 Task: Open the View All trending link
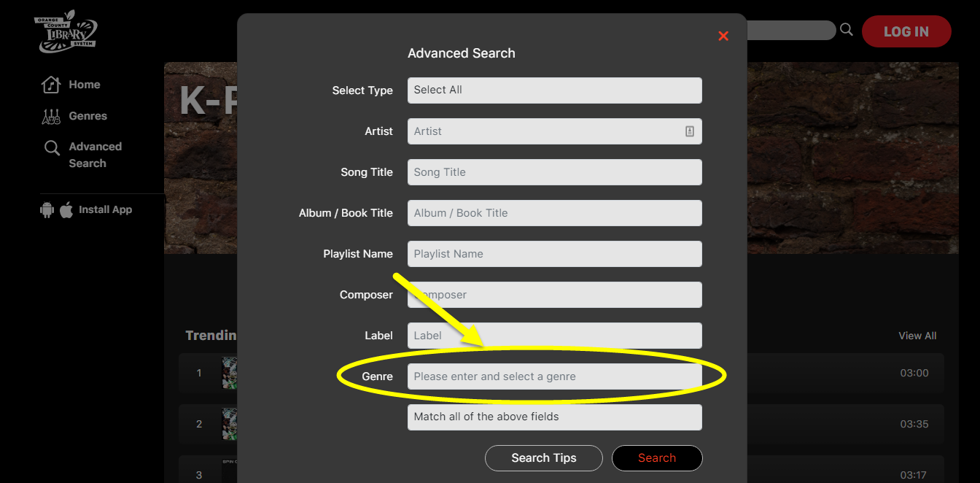click(x=917, y=336)
